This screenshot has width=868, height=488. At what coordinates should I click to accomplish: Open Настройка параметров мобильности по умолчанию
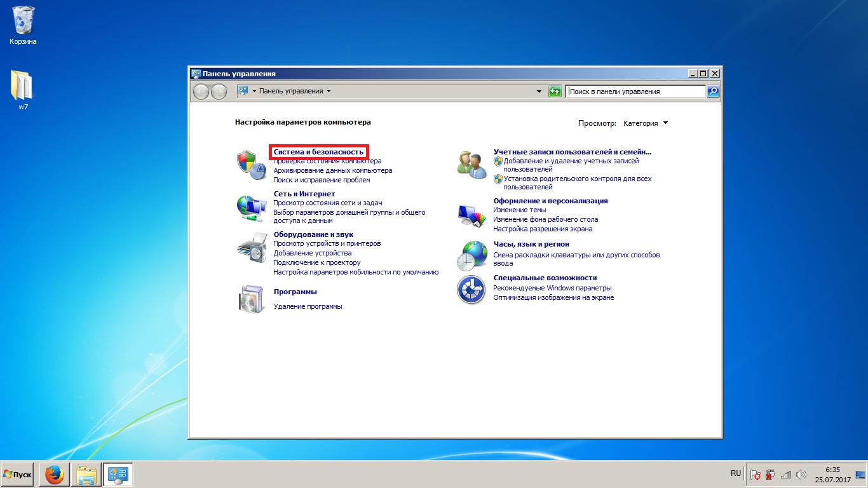(x=356, y=273)
